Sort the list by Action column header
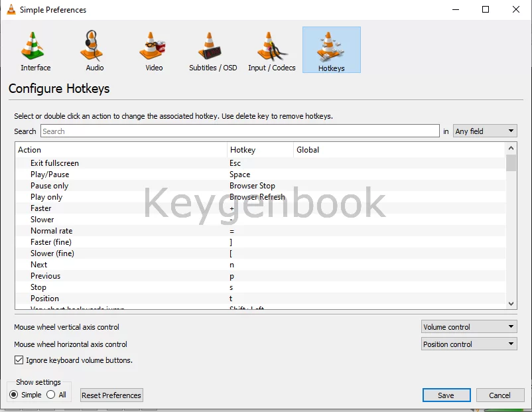 [119, 150]
